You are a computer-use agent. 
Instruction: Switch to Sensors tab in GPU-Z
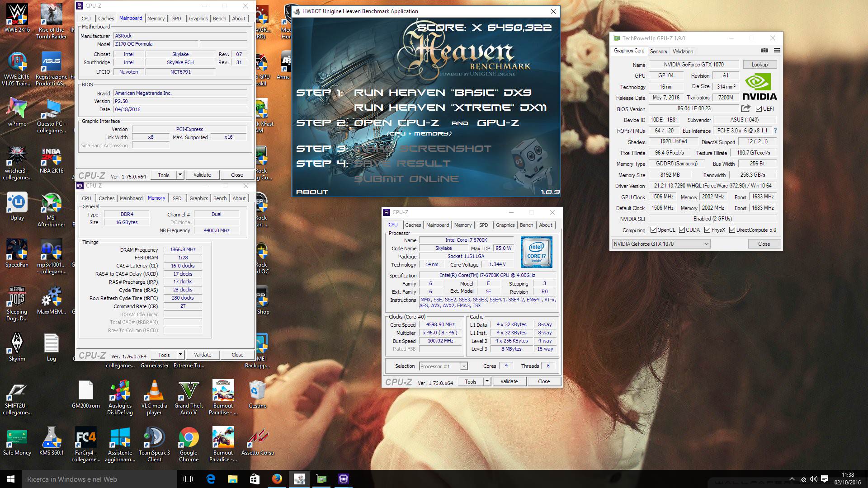coord(658,52)
